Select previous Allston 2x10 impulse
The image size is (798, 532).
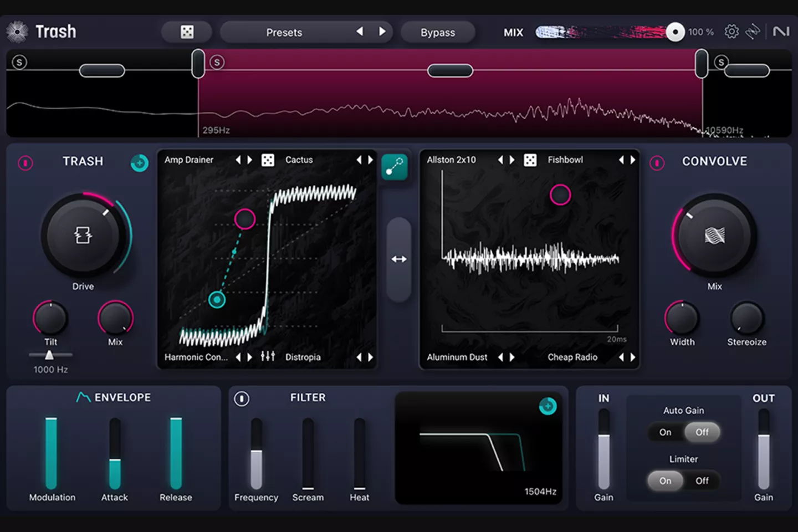[500, 160]
